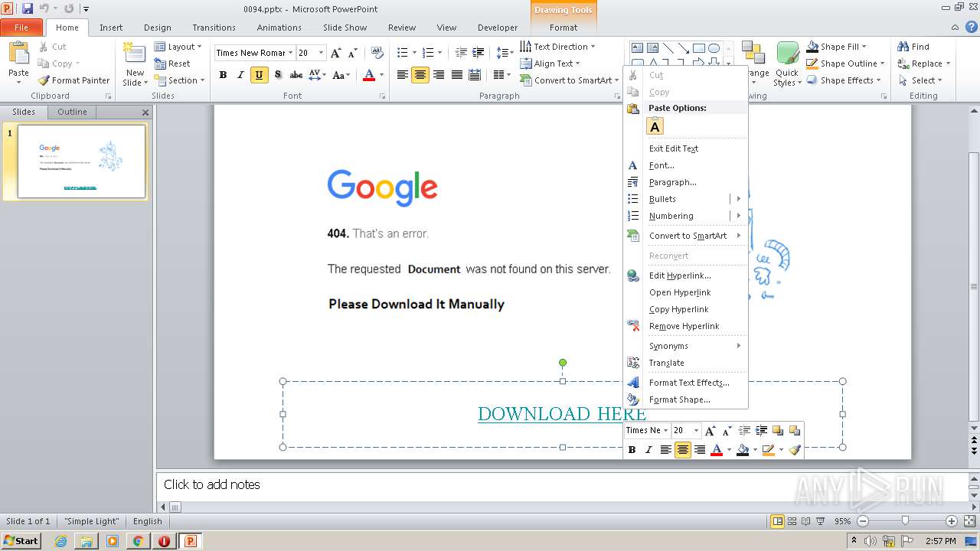
Task: Click Grow Font in the ribbon
Action: (x=336, y=53)
